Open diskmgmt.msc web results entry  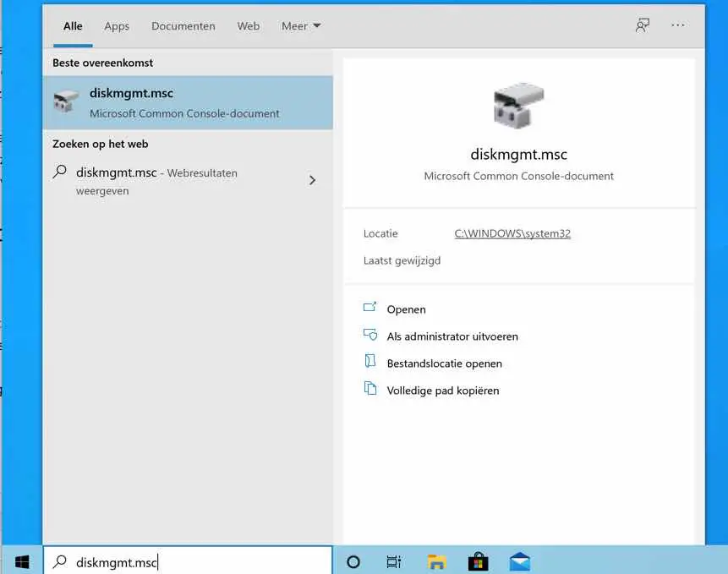(188, 181)
